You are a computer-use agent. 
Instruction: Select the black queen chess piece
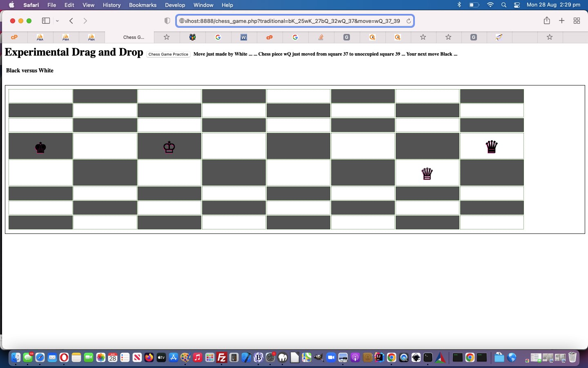point(492,147)
